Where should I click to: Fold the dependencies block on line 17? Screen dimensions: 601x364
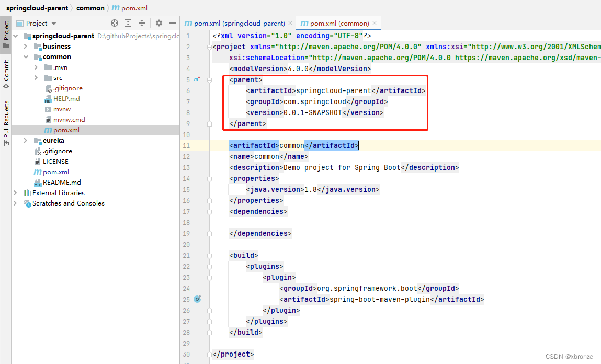pyautogui.click(x=210, y=212)
